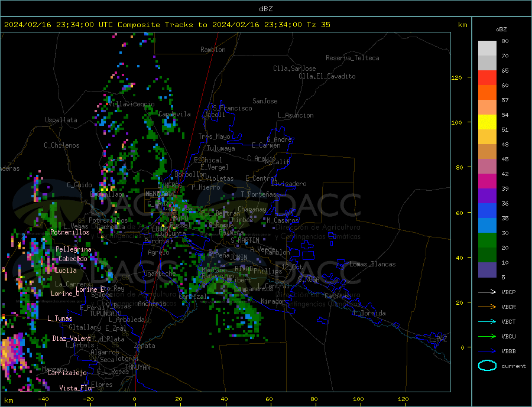Click the 'Mirador' map label
532x407 pixels.
pyautogui.click(x=273, y=301)
